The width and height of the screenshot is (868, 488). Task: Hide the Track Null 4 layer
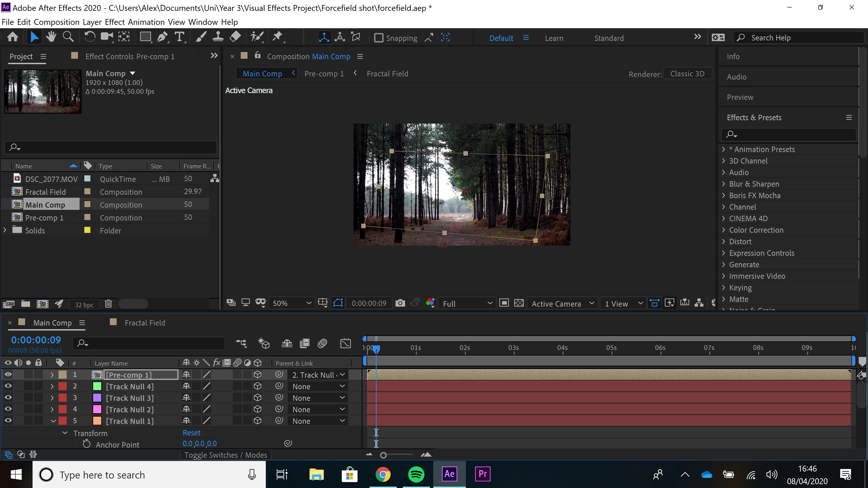[8, 386]
